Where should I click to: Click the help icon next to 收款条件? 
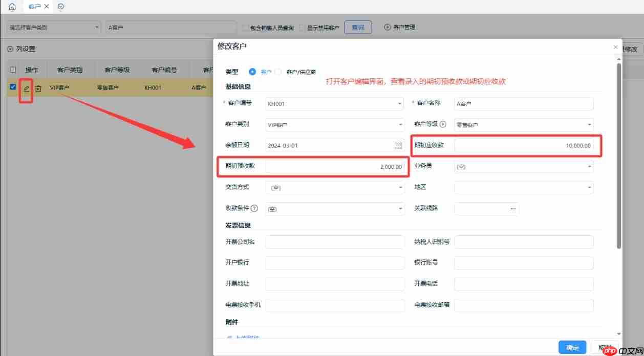[x=255, y=208]
